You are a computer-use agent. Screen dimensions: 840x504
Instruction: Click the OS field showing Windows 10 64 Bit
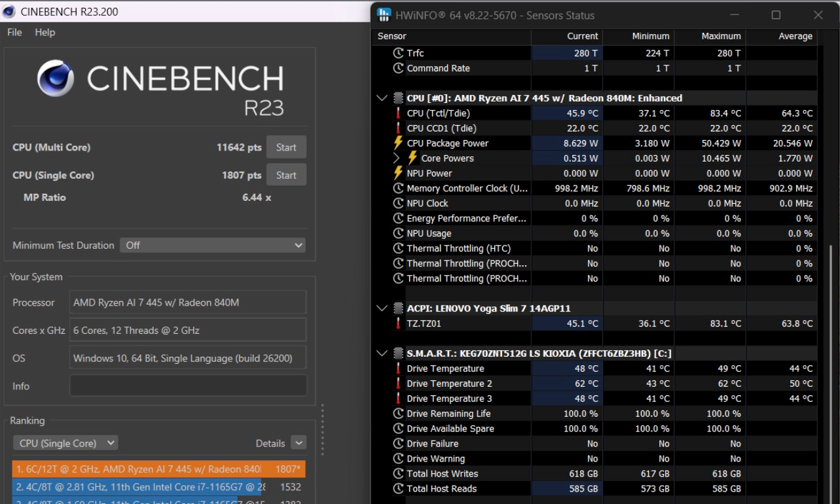tap(188, 358)
